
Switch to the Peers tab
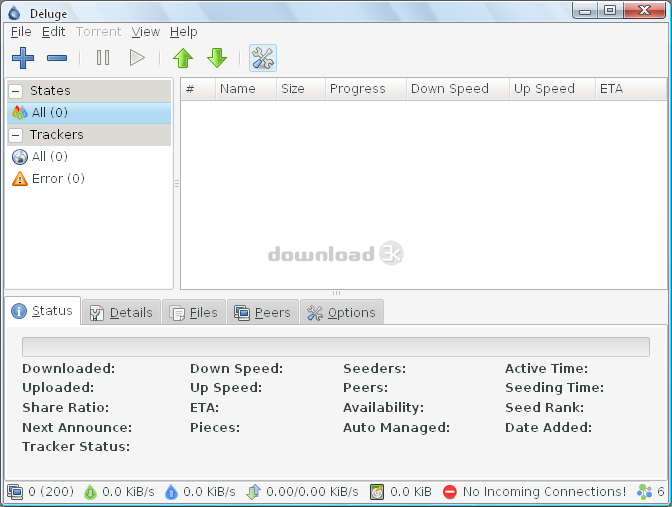[263, 312]
